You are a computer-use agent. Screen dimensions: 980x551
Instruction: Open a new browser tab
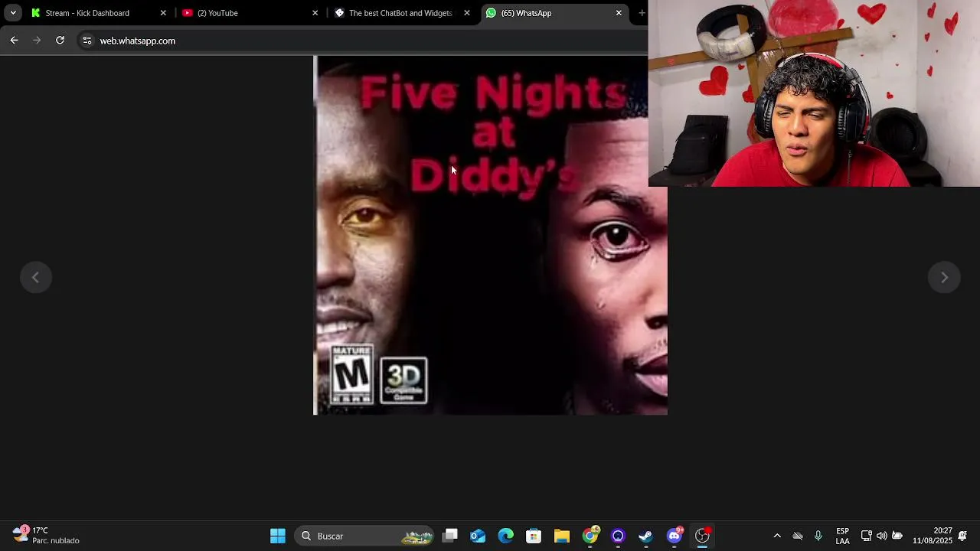(642, 13)
